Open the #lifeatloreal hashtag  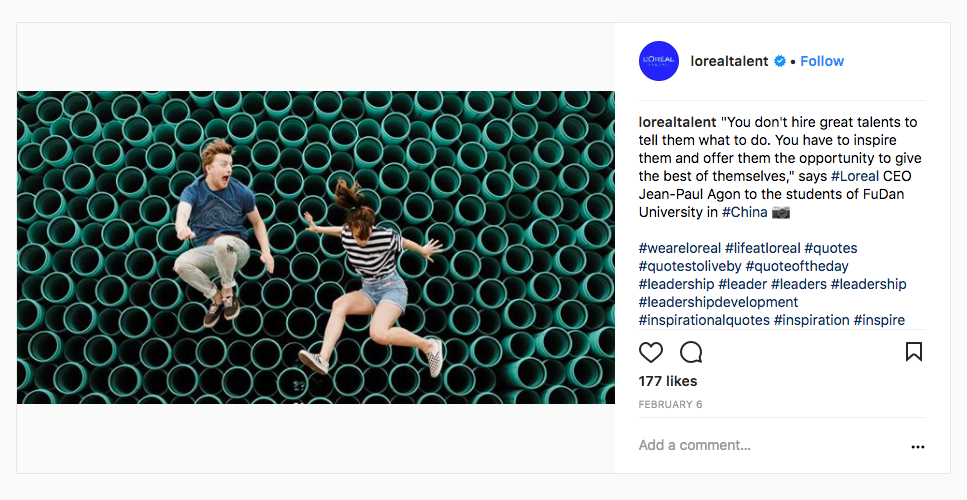point(763,248)
